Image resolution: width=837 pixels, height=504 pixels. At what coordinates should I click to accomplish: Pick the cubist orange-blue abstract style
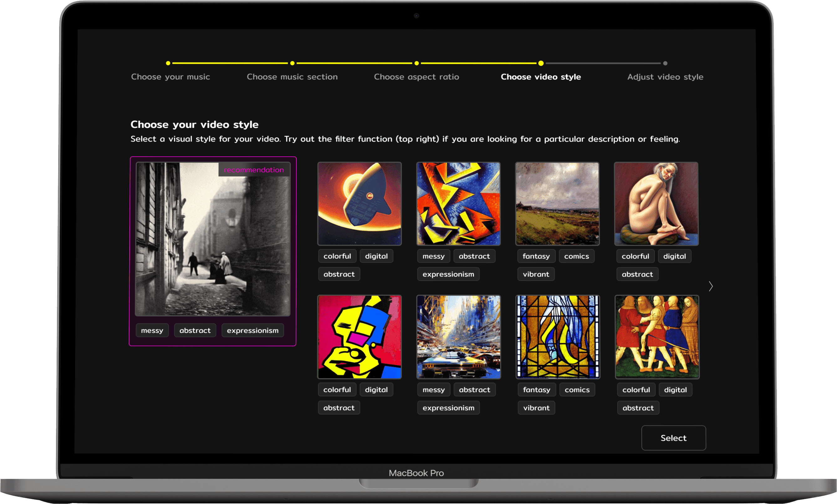[458, 204]
